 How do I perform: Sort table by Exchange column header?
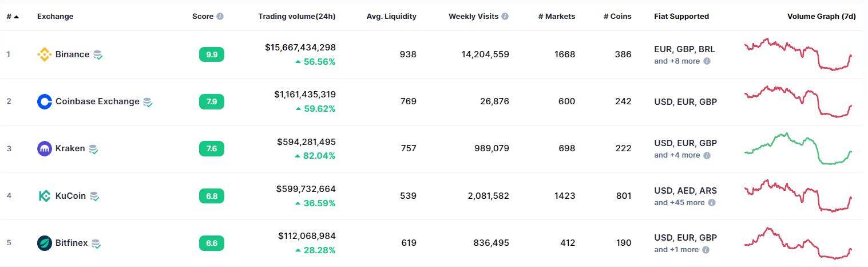(x=56, y=17)
